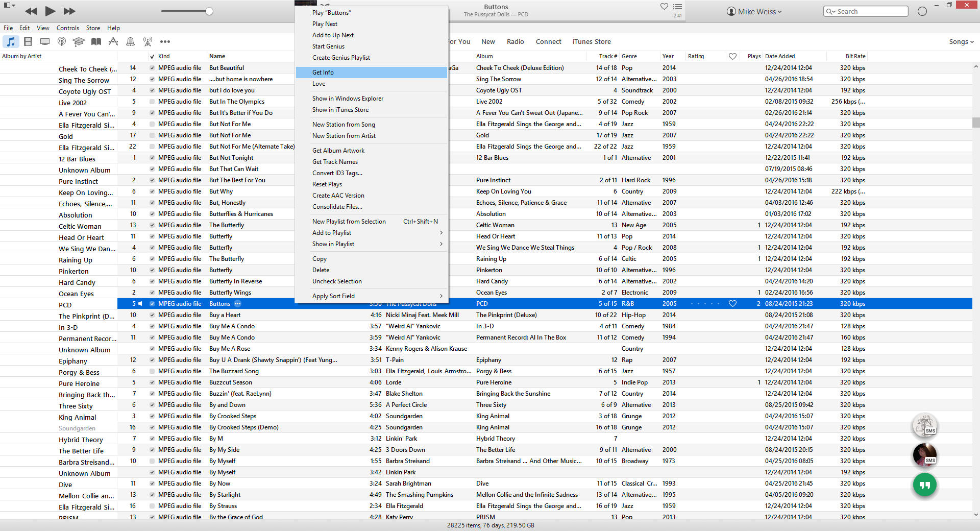Skip back to previous track
Viewport: 980px width, 531px height.
(x=31, y=11)
